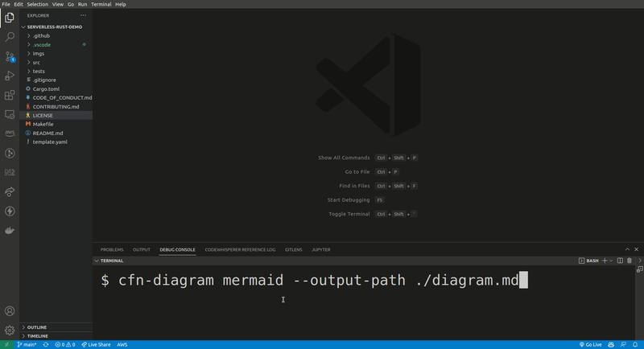Click the feedback icon in status bar

(623, 345)
